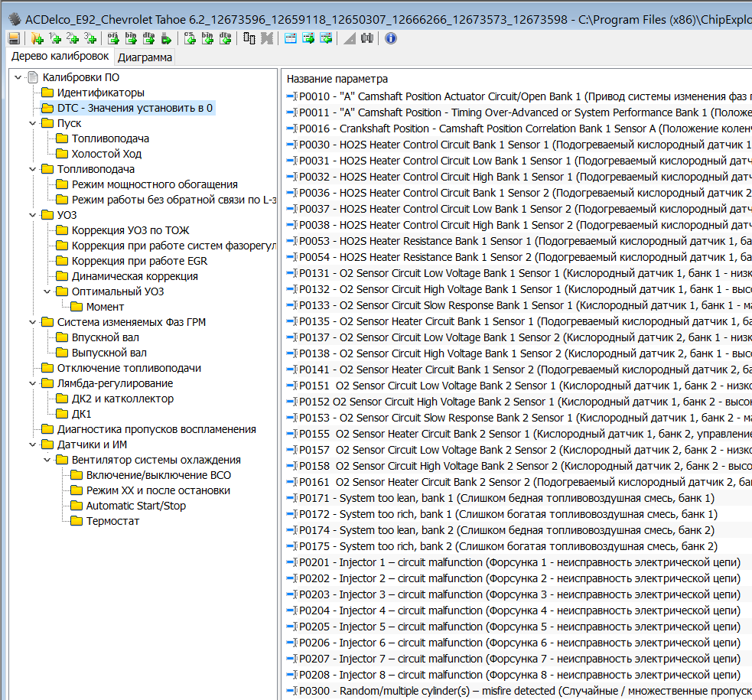Click the compare files toolbar icon
This screenshot has height=700, width=752.
[x=249, y=38]
